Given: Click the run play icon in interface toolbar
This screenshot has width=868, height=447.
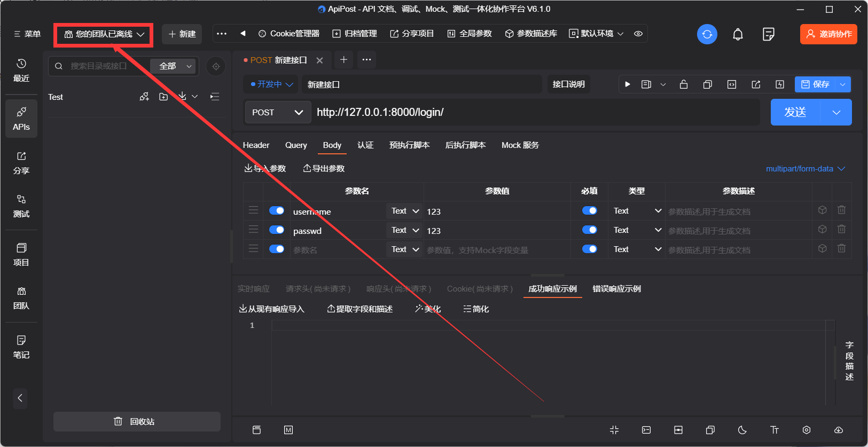Looking at the screenshot, I should (x=628, y=84).
